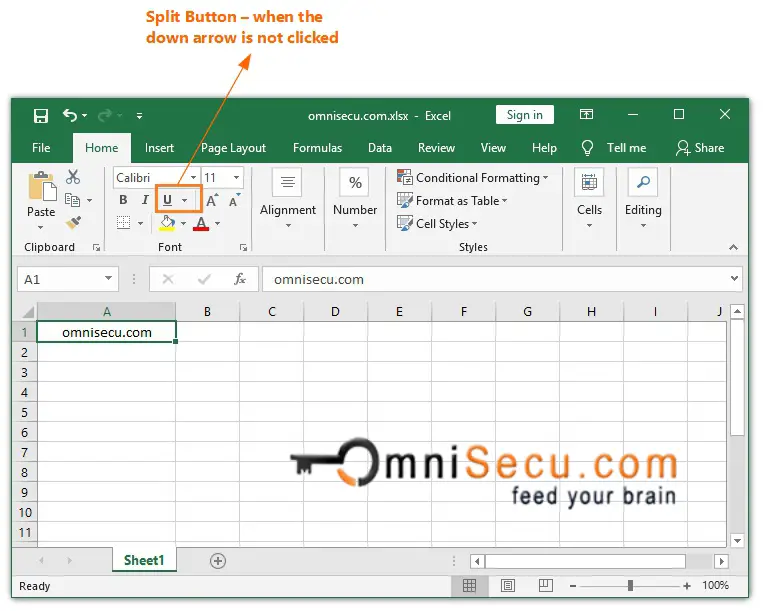Apply the yellow Fill Color
The width and height of the screenshot is (763, 611).
tap(167, 223)
